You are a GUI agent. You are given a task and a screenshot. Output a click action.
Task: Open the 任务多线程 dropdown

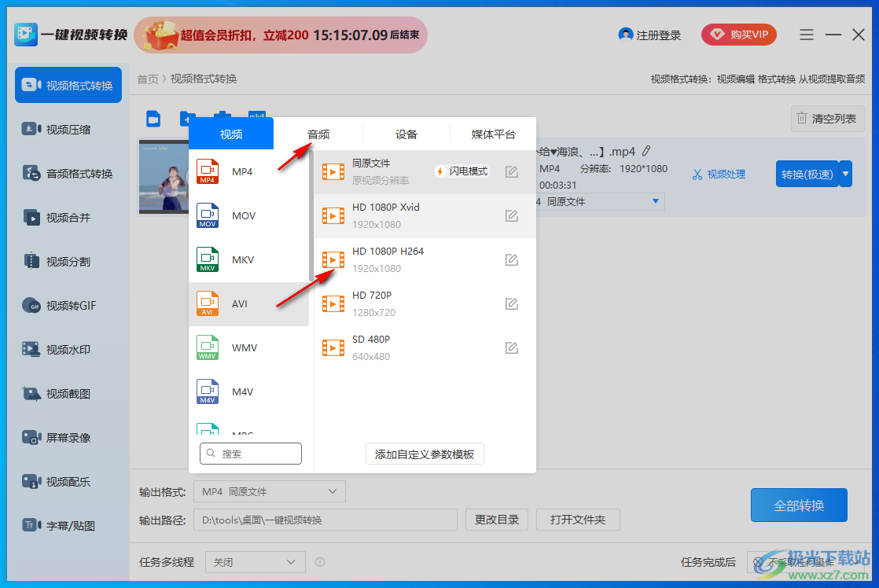click(255, 562)
